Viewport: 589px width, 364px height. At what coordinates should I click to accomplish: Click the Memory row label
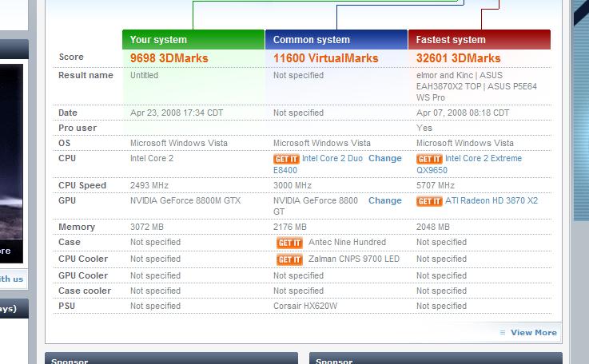(x=77, y=227)
